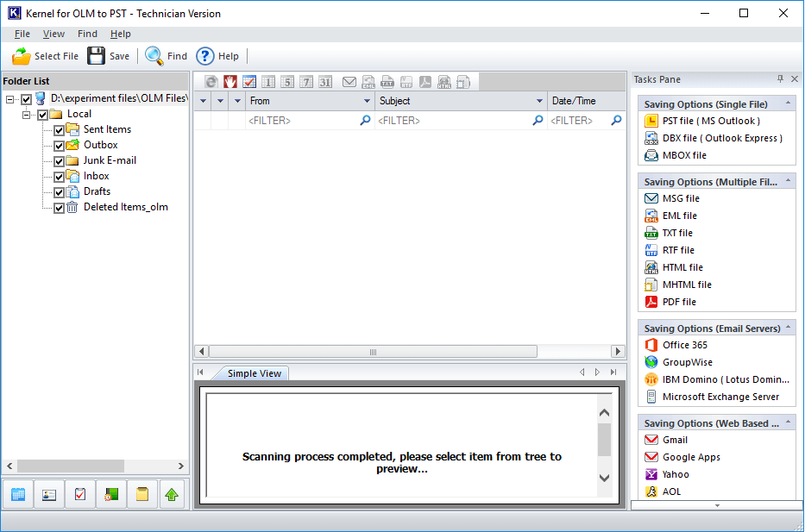
Task: Collapse the root OLM Files tree node
Action: pyautogui.click(x=9, y=99)
